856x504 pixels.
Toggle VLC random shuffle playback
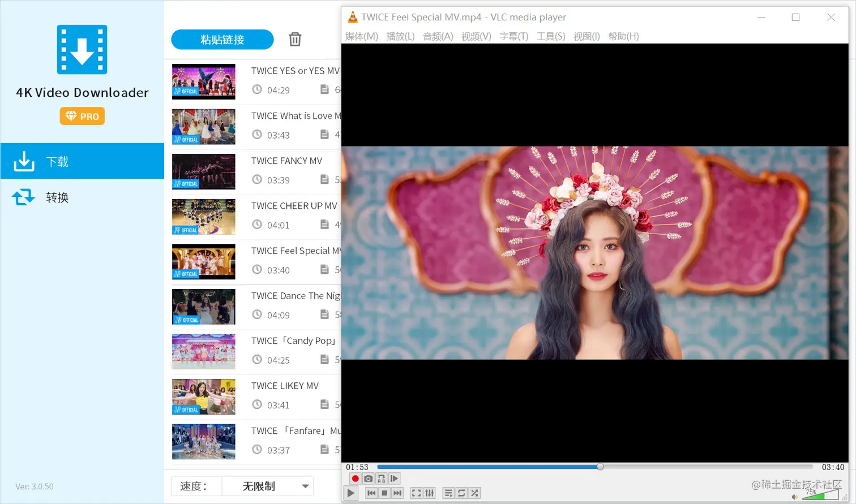[x=474, y=493]
